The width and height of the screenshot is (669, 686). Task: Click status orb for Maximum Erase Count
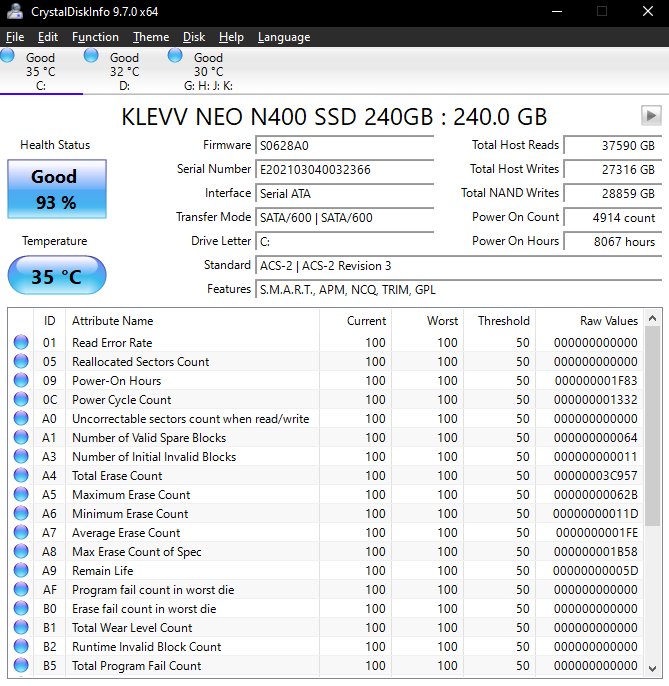tap(21, 494)
